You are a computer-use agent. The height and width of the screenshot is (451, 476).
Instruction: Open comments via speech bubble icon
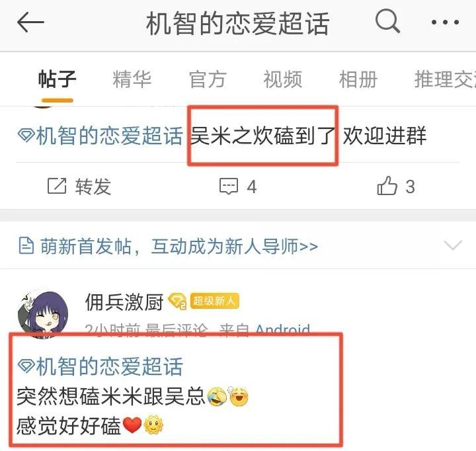click(x=229, y=186)
